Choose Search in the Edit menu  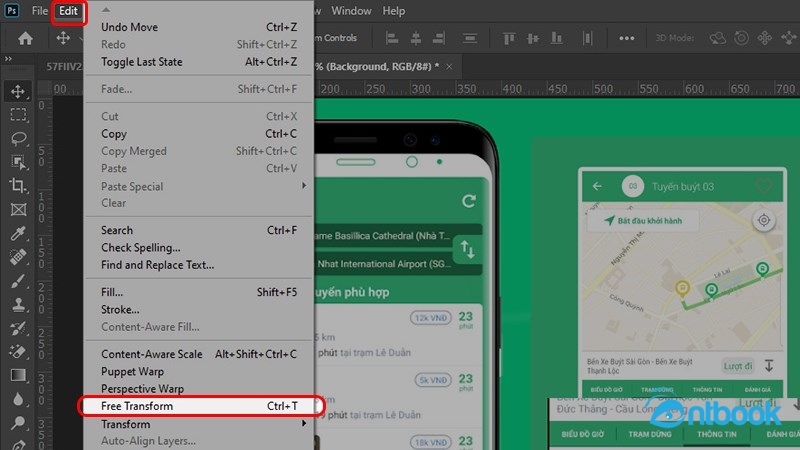coord(199,230)
